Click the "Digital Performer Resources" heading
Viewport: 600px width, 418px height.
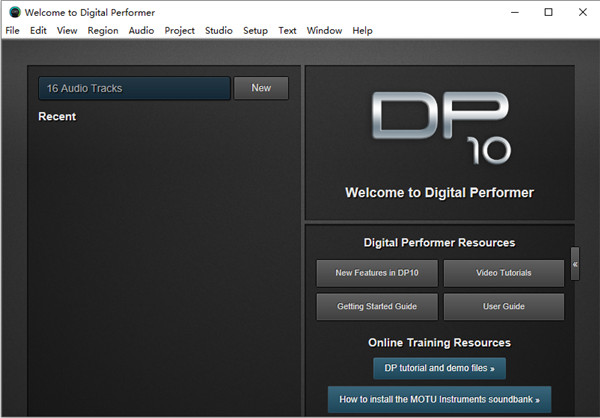point(439,243)
